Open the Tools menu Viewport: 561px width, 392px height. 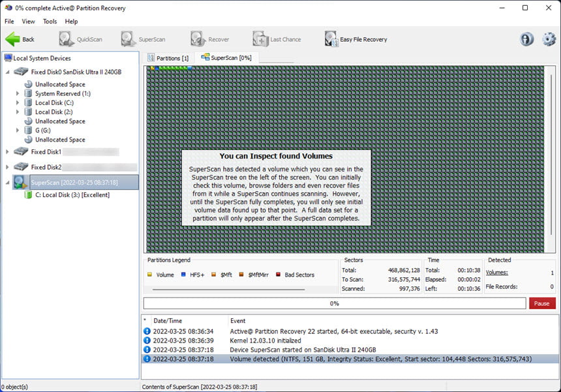[x=50, y=22]
